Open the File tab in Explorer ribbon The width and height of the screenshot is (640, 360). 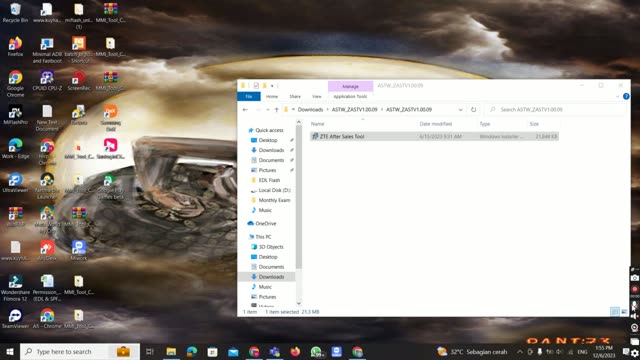249,96
